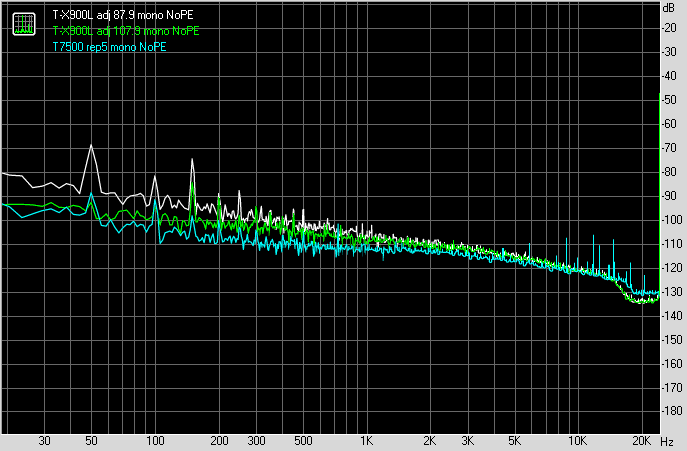Click the 1K label on the frequency axis
Screen dimensions: 687x451
tap(366, 440)
